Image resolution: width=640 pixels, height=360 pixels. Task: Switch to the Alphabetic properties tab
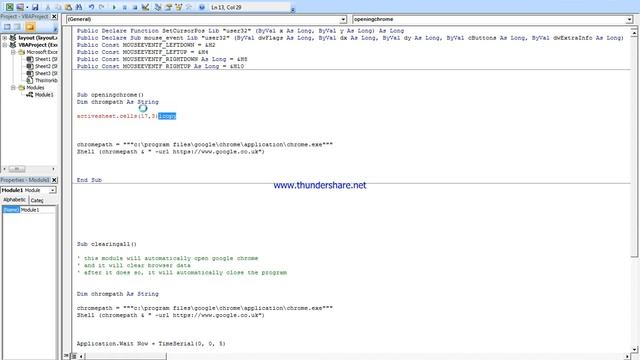pyautogui.click(x=15, y=200)
